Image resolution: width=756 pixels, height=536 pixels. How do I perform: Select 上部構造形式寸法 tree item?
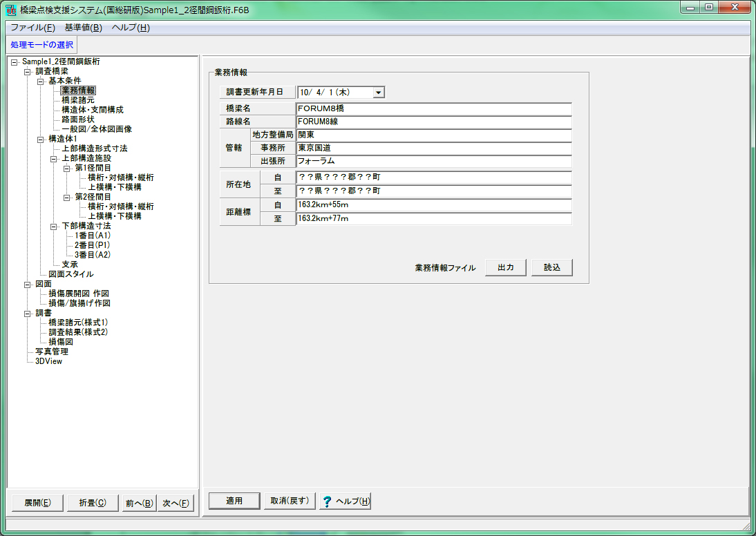click(95, 149)
